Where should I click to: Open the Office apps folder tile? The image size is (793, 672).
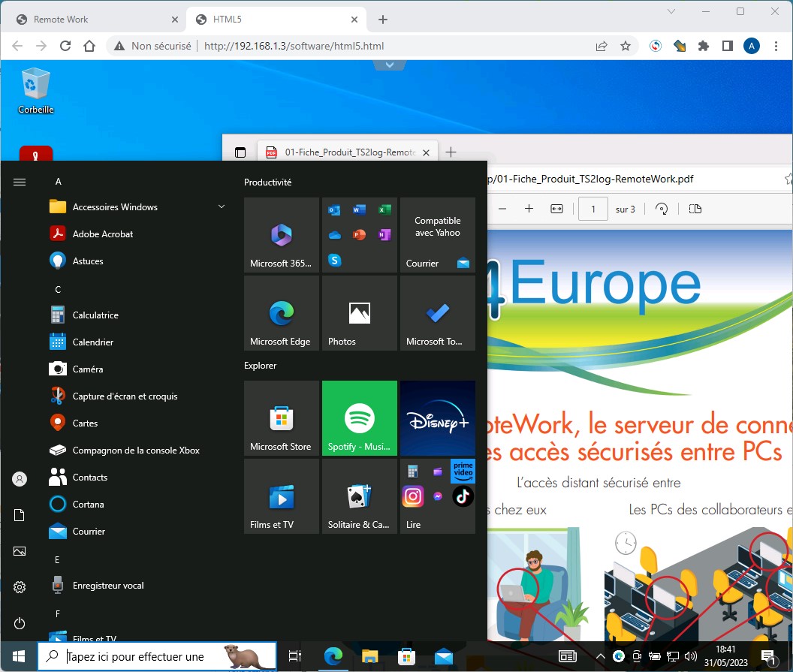click(360, 235)
